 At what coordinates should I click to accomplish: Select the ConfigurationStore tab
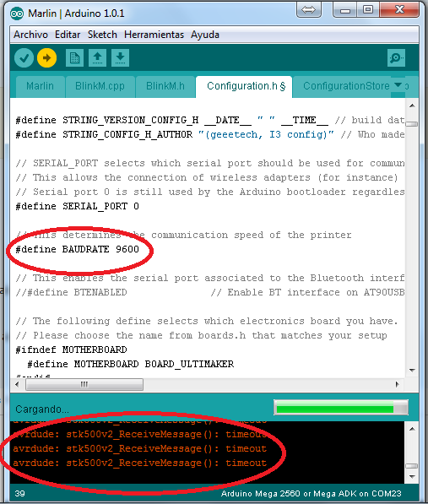(x=346, y=86)
